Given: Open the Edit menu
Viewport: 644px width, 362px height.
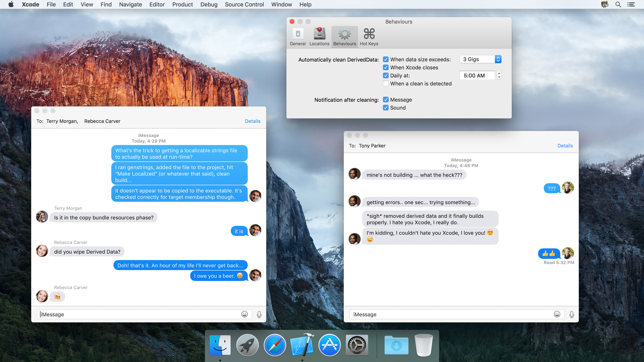Looking at the screenshot, I should pyautogui.click(x=68, y=4).
